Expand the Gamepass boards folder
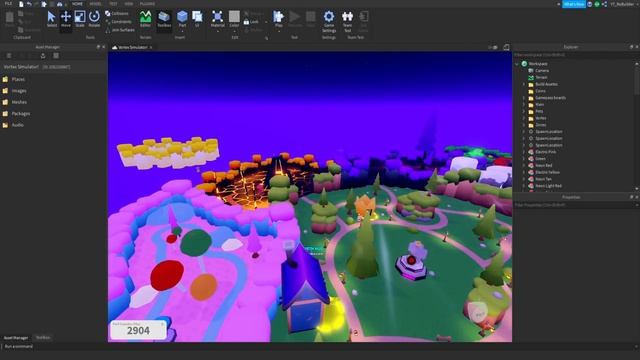The image size is (640, 360). point(524,98)
